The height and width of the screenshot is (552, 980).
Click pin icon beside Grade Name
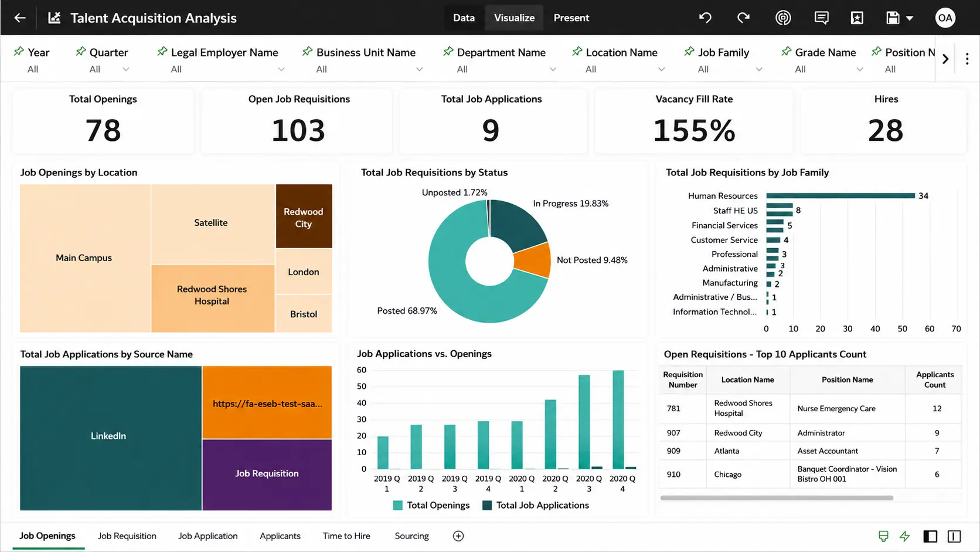point(787,52)
